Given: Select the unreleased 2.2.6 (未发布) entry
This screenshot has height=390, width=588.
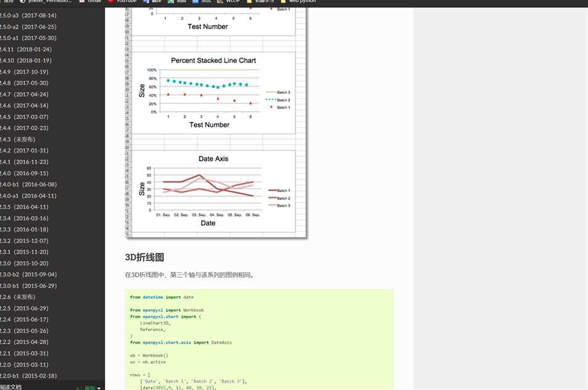Looking at the screenshot, I should coord(18,297).
